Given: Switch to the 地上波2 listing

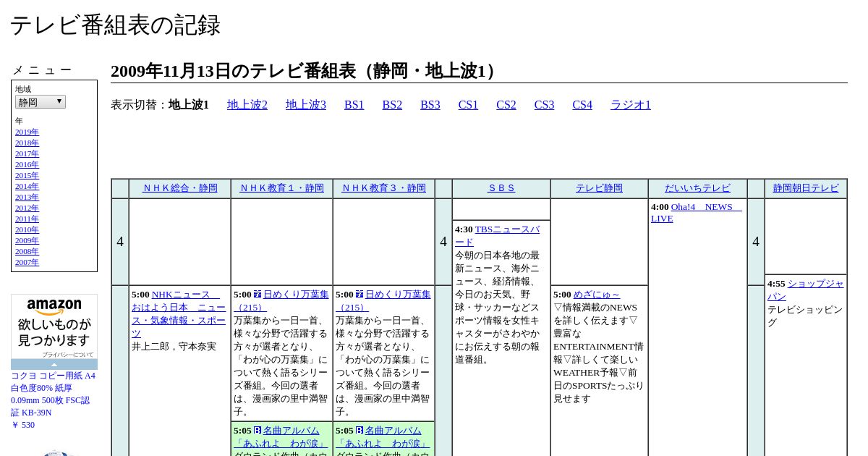Looking at the screenshot, I should [x=247, y=105].
